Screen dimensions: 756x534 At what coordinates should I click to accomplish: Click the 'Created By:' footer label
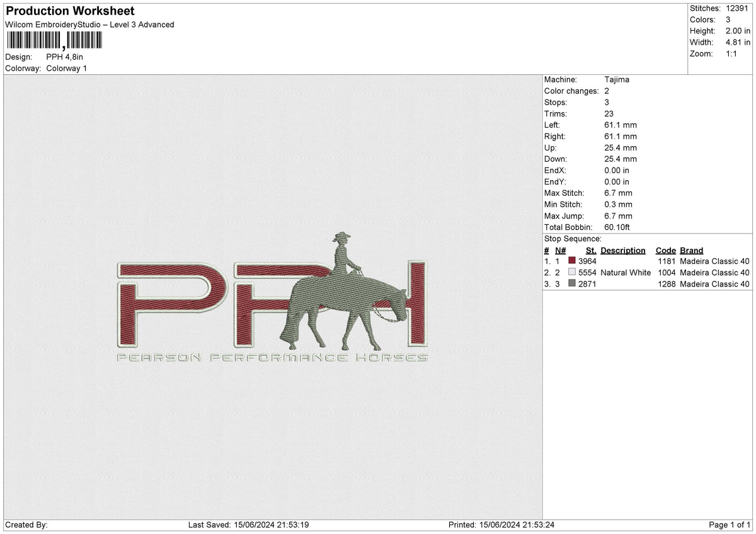[26, 525]
